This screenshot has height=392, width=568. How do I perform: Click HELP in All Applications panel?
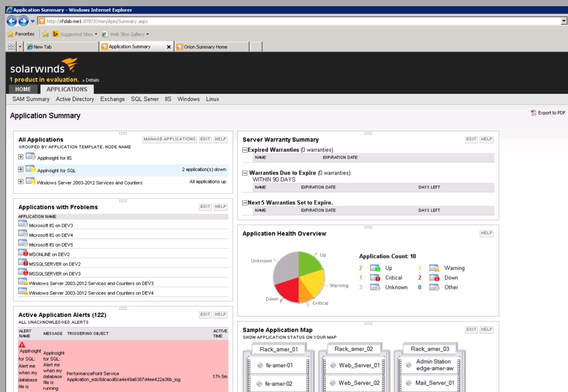coord(220,139)
